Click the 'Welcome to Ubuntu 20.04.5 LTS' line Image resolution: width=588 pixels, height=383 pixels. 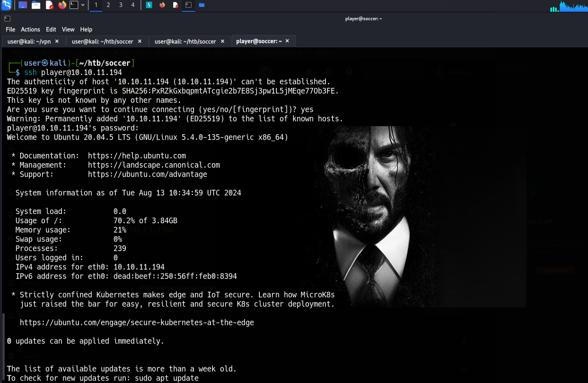[147, 137]
